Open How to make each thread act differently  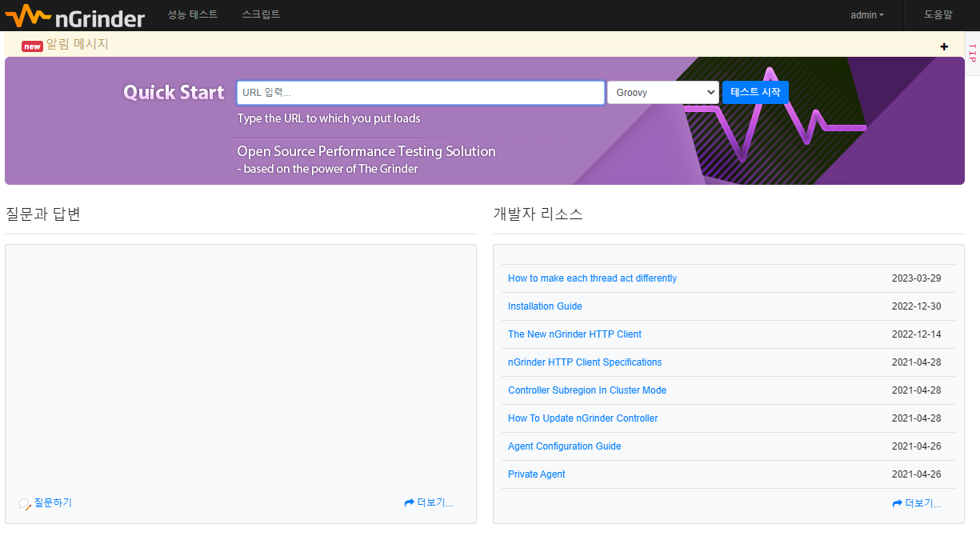point(592,278)
